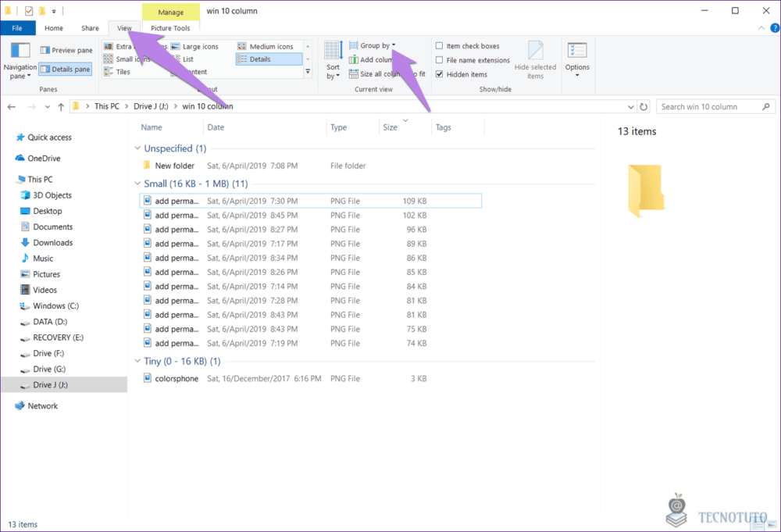This screenshot has width=781, height=532.
Task: Open the Quick Access Toolbar customize arrow
Action: [x=54, y=11]
